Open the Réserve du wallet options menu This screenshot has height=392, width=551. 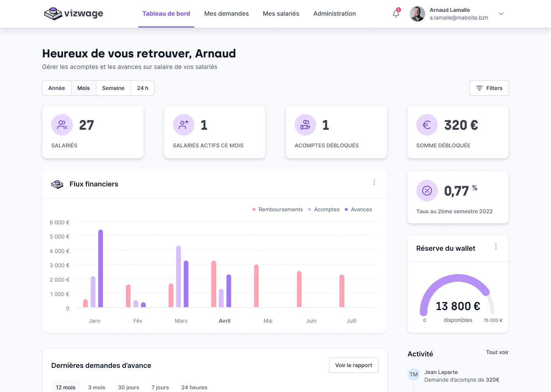496,247
